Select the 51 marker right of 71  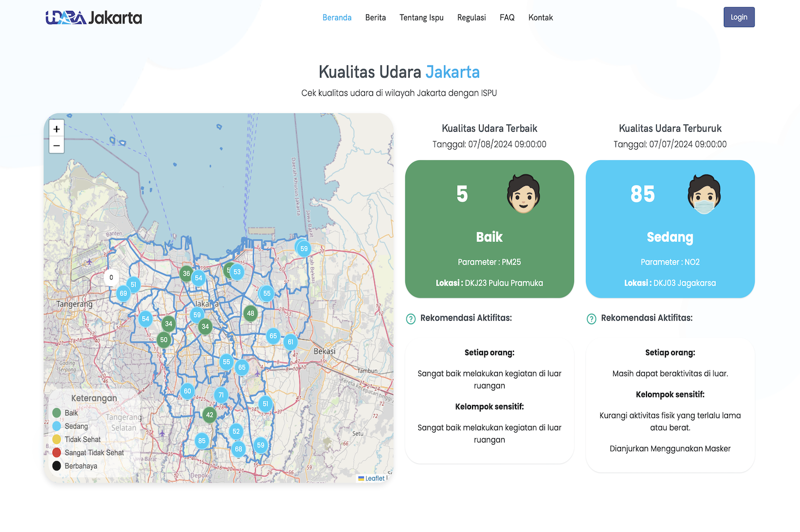click(x=265, y=404)
